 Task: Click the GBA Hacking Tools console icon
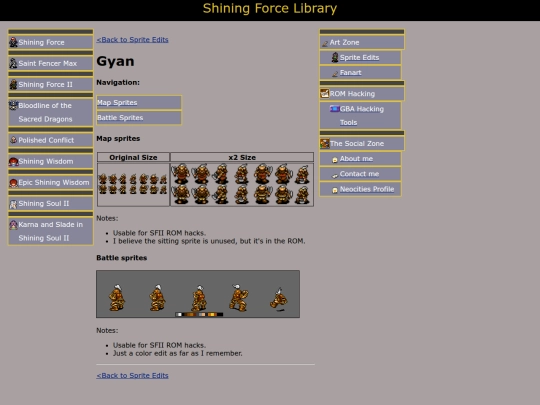click(x=334, y=109)
